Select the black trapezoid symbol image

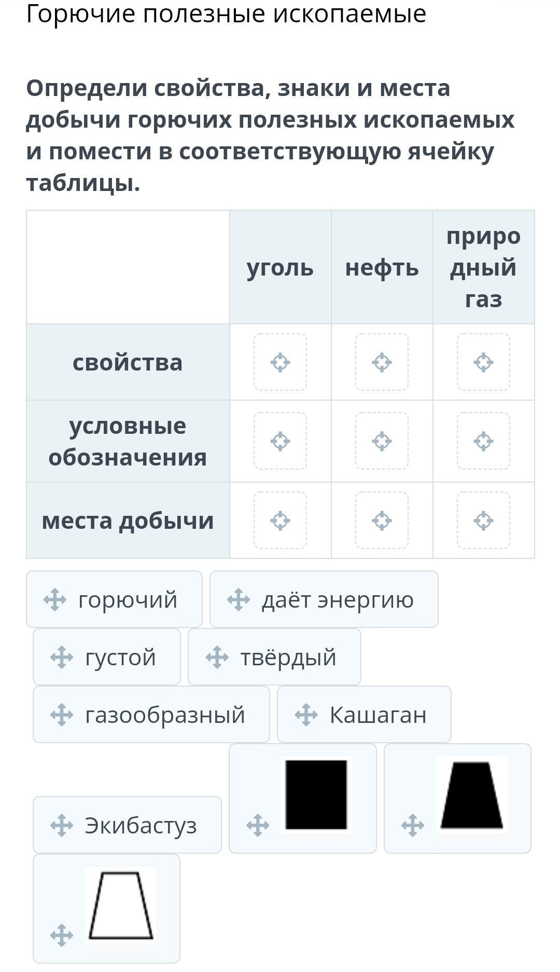(471, 795)
